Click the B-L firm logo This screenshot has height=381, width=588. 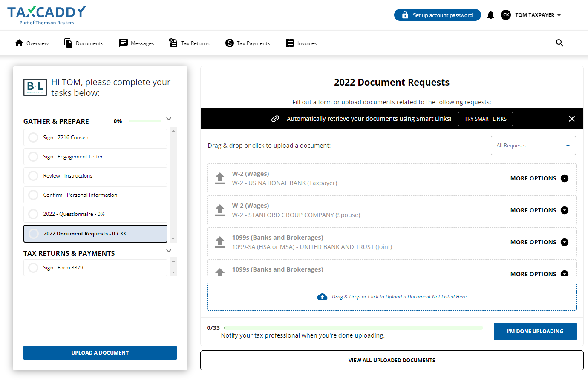tap(35, 87)
